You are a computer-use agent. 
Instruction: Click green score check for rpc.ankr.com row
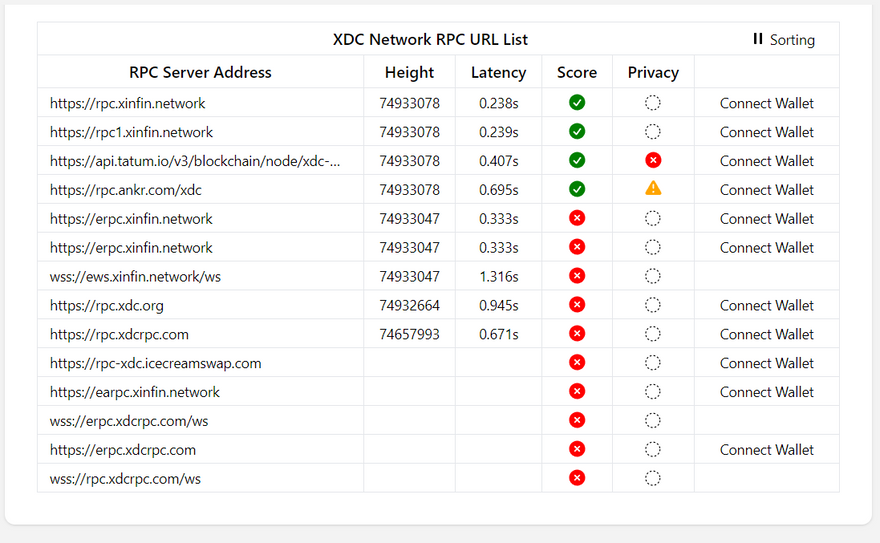tap(577, 188)
